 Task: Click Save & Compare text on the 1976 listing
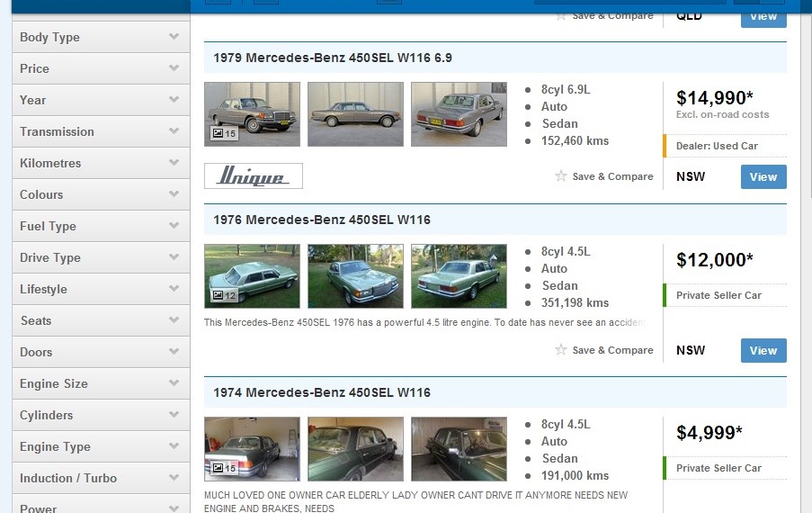(612, 350)
